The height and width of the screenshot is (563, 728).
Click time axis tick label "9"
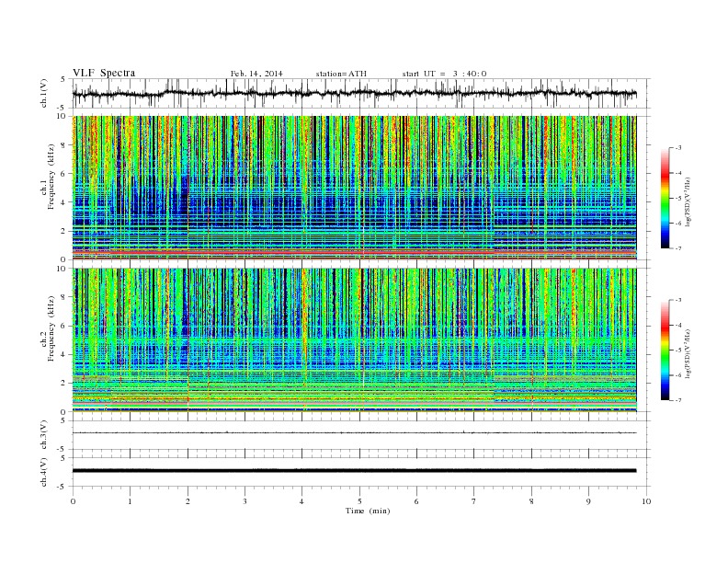[588, 501]
